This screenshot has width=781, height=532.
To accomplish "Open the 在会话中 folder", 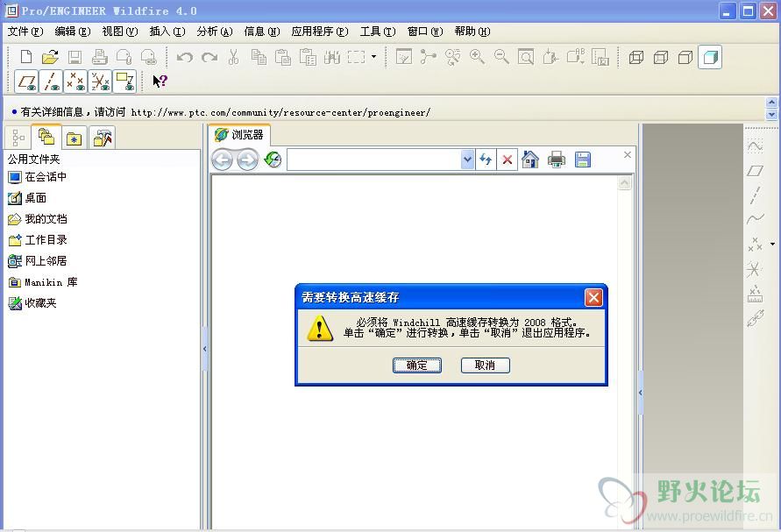I will (38, 177).
